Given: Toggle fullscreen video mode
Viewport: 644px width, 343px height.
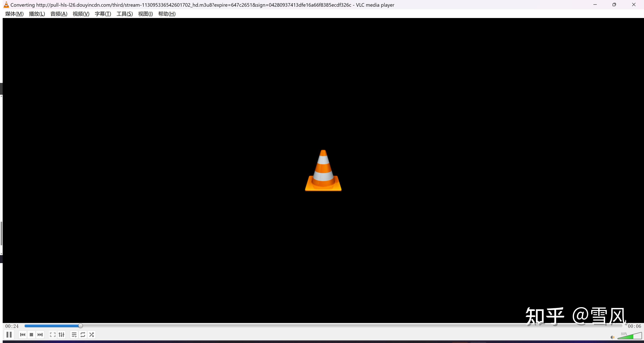Looking at the screenshot, I should pos(52,334).
